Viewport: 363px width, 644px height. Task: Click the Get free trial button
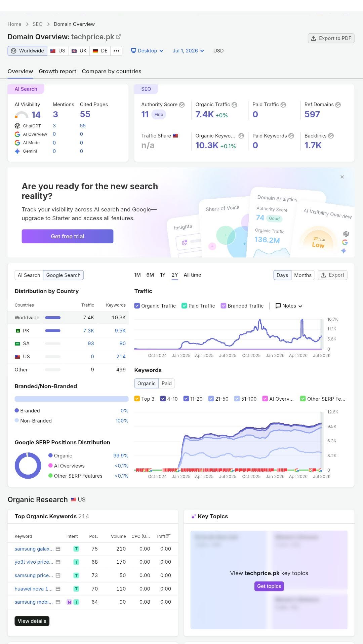(68, 236)
